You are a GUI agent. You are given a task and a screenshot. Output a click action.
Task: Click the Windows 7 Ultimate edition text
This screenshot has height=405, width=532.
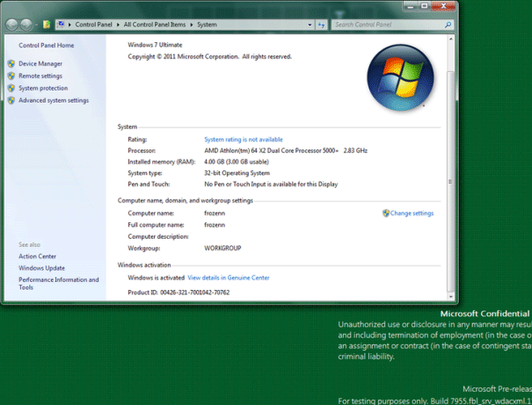(x=155, y=45)
